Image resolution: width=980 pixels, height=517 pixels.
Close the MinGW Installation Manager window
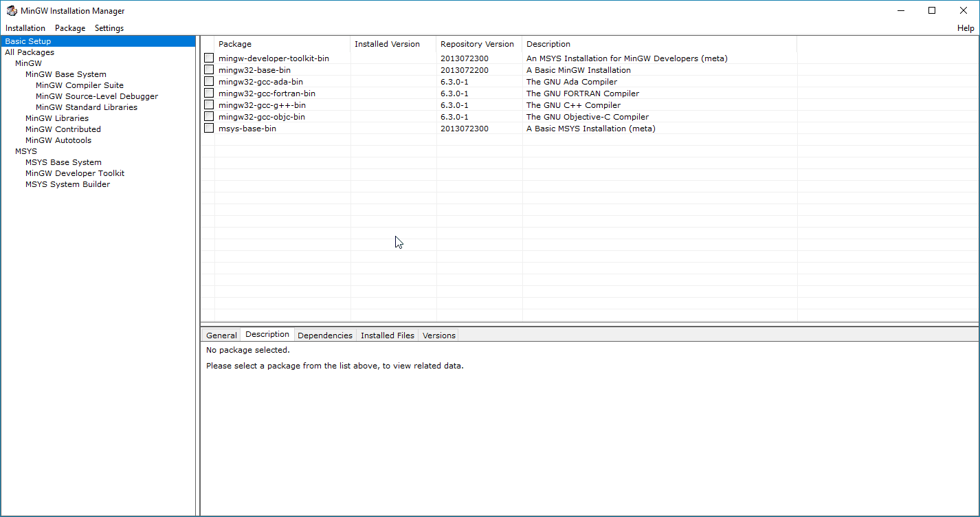click(964, 10)
